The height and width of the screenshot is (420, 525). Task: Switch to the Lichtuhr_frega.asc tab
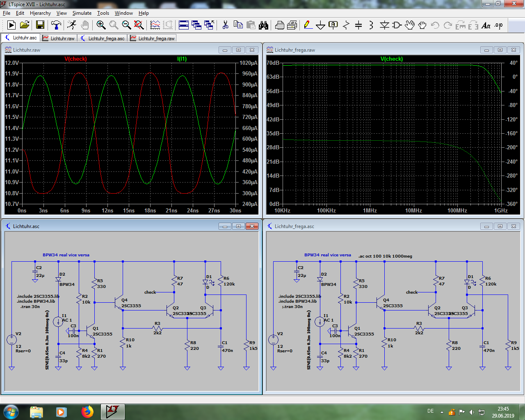[x=103, y=38]
